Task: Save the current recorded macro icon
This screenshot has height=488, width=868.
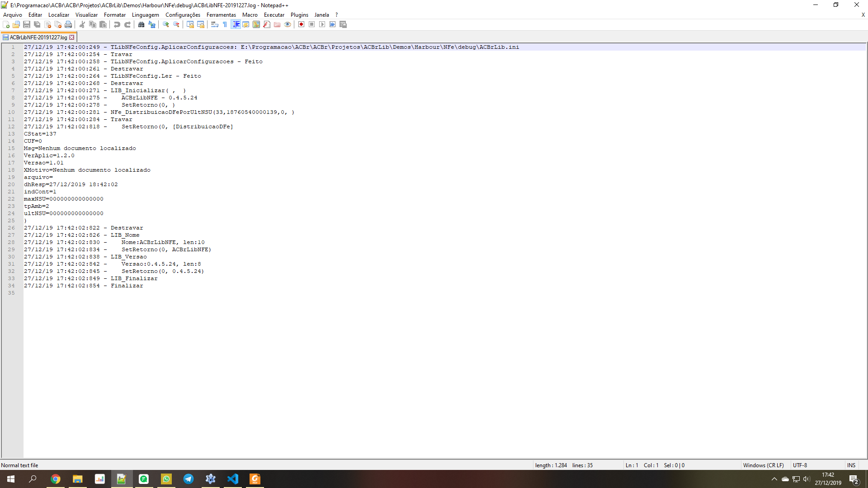Action: (343, 24)
